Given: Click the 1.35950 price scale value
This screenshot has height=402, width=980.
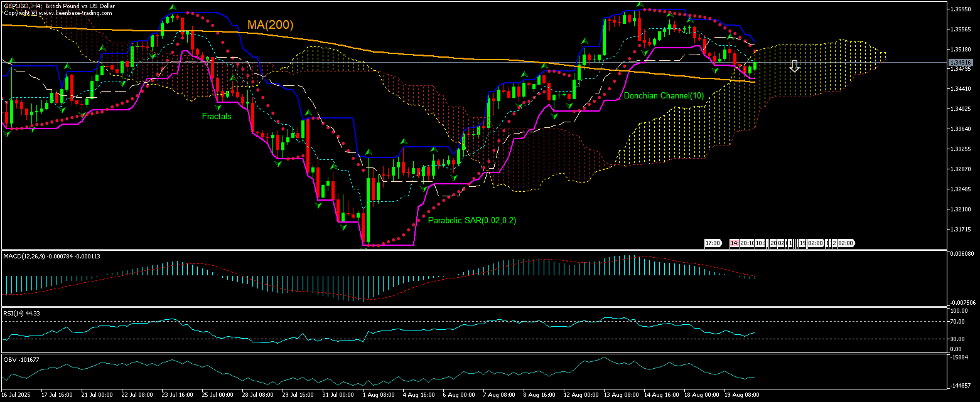Looking at the screenshot, I should click(x=961, y=9).
